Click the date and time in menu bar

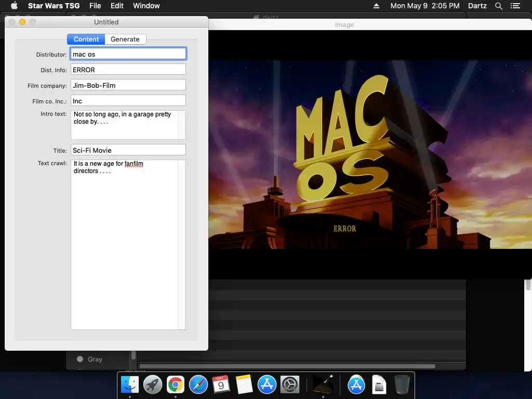coord(425,6)
